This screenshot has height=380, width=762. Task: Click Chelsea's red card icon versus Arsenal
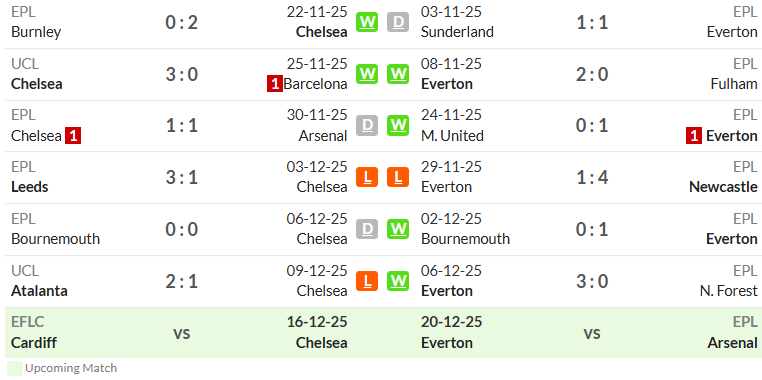click(73, 136)
